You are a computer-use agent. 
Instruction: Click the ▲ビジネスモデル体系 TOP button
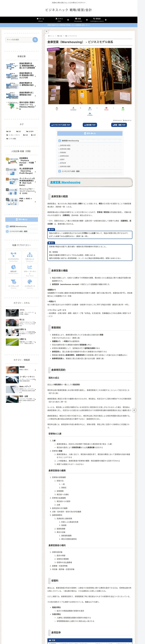pyautogui.click(x=61, y=125)
